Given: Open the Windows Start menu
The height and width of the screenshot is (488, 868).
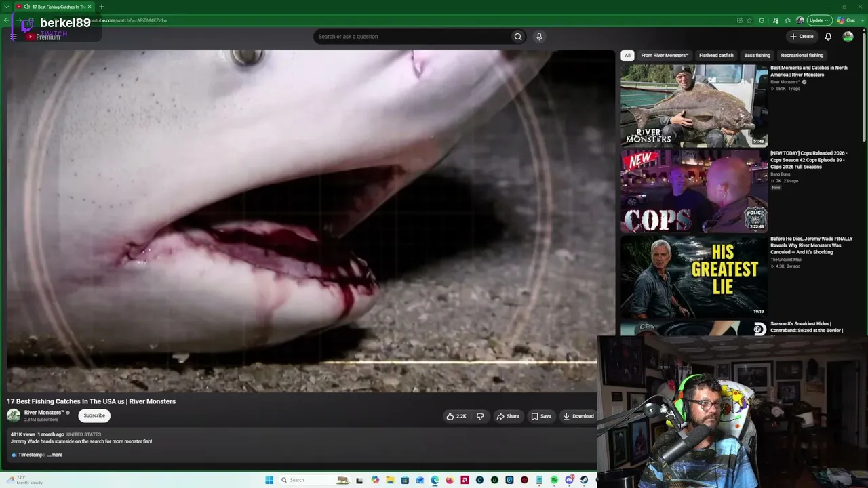Looking at the screenshot, I should (x=269, y=480).
